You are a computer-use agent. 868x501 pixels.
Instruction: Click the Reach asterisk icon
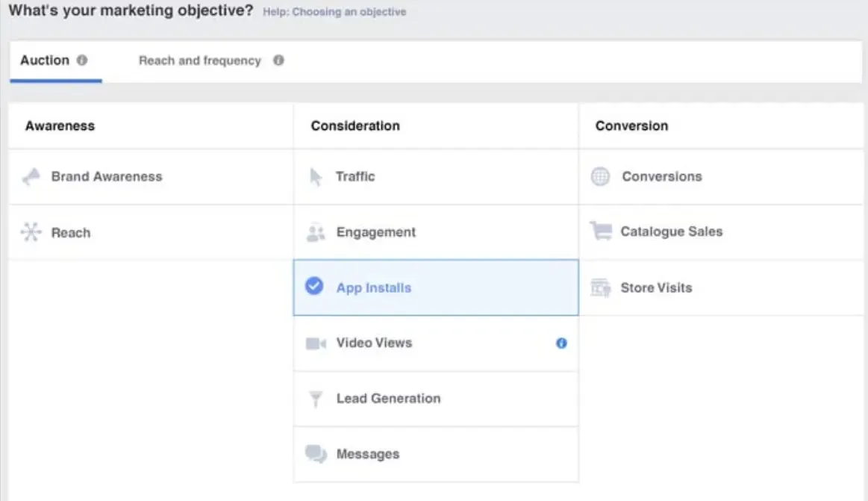click(x=30, y=232)
